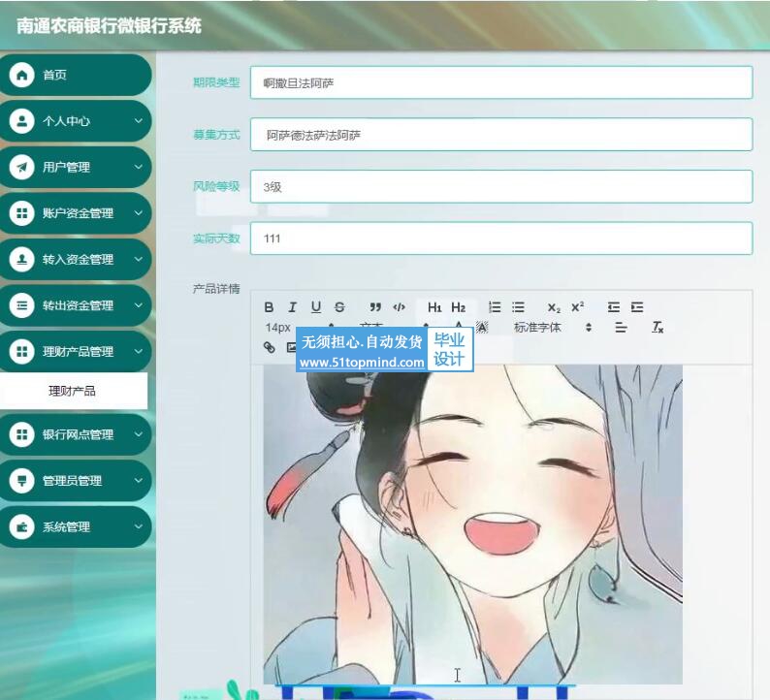This screenshot has height=700, width=770.
Task: Apply Heading 1 style
Action: click(434, 307)
